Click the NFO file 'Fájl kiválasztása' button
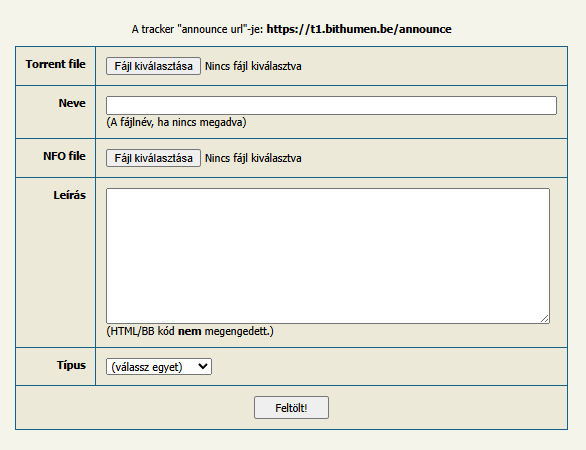The width and height of the screenshot is (586, 450). click(x=153, y=158)
